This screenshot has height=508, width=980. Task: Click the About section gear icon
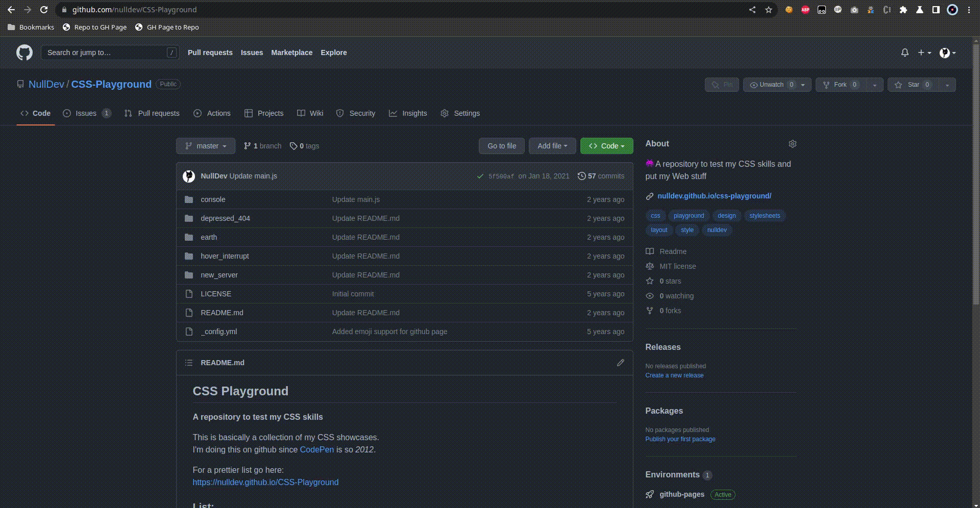point(792,144)
